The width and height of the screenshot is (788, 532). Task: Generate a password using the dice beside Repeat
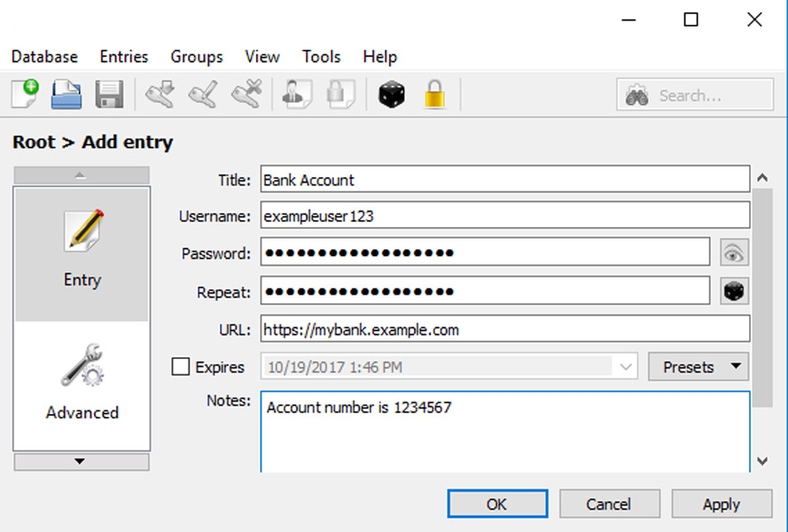[x=734, y=291]
